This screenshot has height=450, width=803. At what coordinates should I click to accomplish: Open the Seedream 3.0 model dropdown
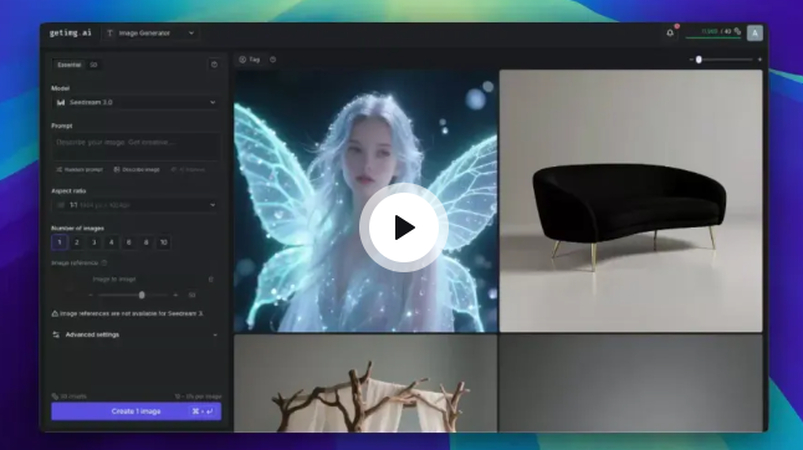pyautogui.click(x=136, y=102)
